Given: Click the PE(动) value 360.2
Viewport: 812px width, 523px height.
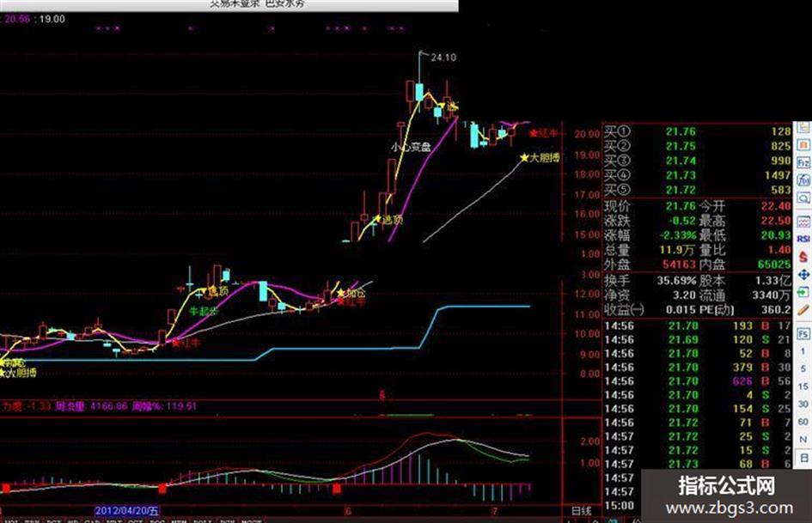Looking at the screenshot, I should (x=776, y=310).
